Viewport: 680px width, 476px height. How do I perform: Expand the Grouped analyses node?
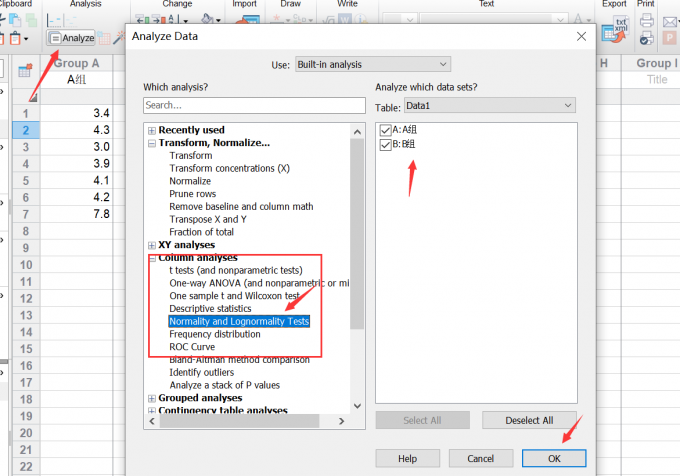(152, 398)
